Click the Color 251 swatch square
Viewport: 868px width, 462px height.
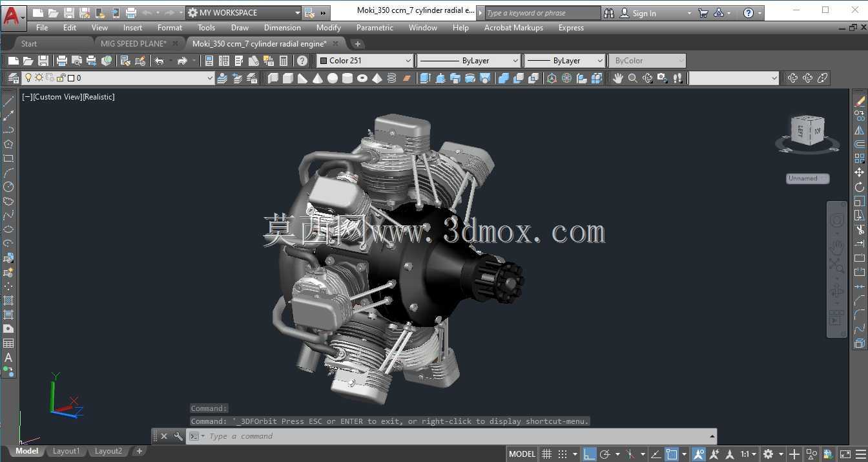click(324, 61)
